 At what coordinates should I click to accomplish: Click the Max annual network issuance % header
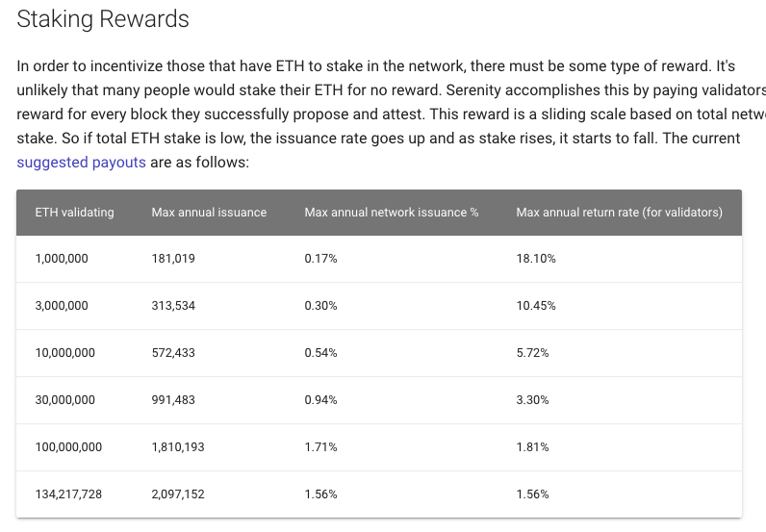(392, 213)
